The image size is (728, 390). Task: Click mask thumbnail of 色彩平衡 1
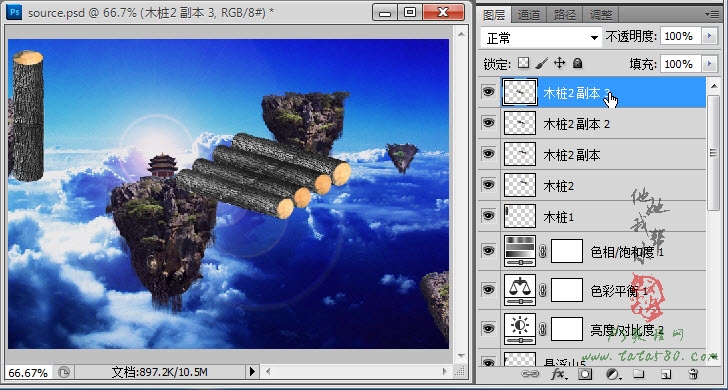pyautogui.click(x=567, y=290)
